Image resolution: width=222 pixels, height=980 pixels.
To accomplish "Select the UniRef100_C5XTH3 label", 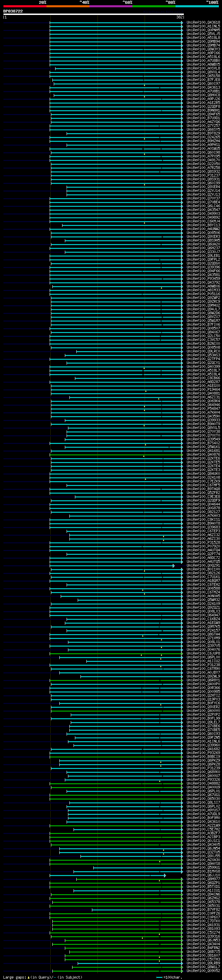I will coord(203,959).
